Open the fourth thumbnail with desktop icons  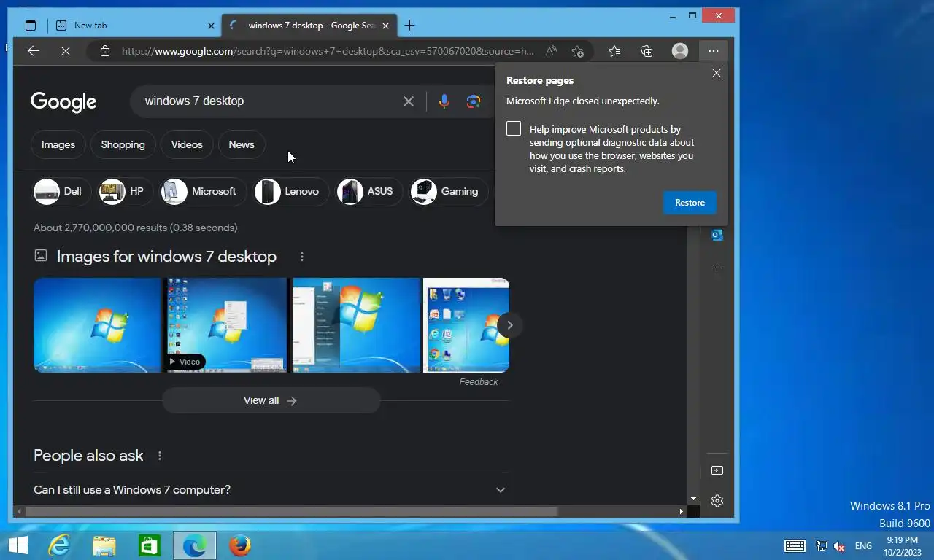pos(466,325)
